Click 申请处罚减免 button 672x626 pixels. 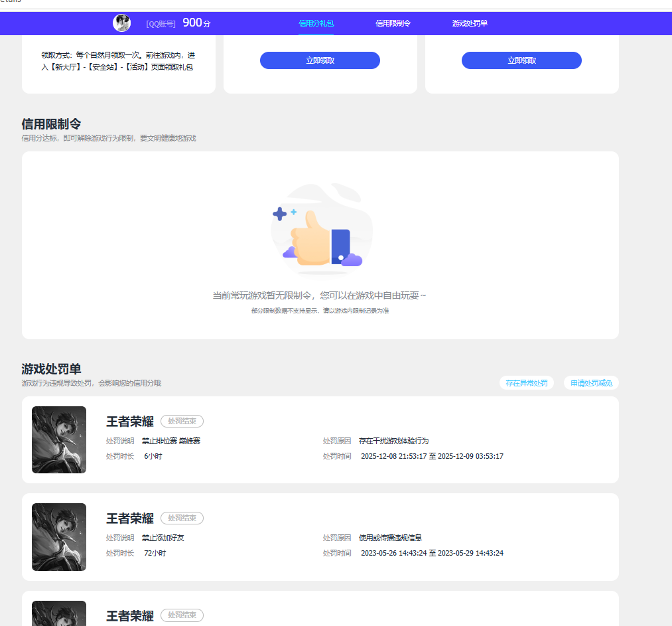(x=592, y=383)
